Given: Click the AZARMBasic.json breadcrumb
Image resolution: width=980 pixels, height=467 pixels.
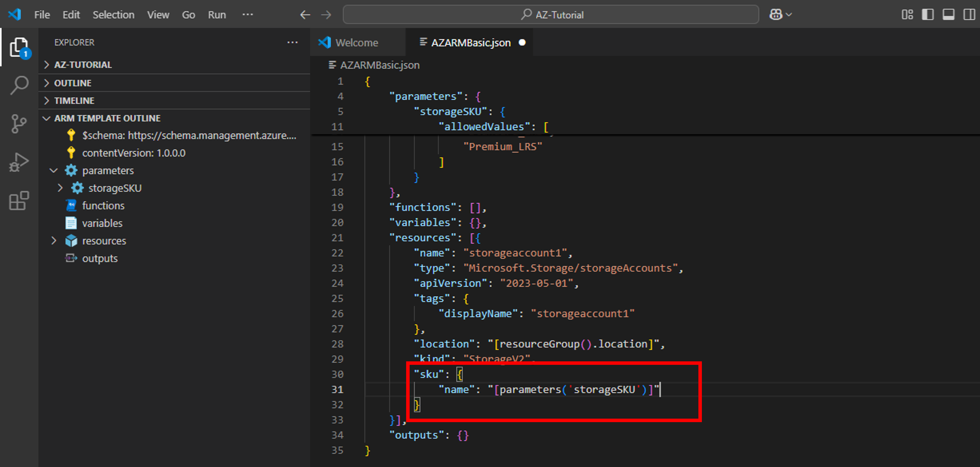Looking at the screenshot, I should pos(379,65).
